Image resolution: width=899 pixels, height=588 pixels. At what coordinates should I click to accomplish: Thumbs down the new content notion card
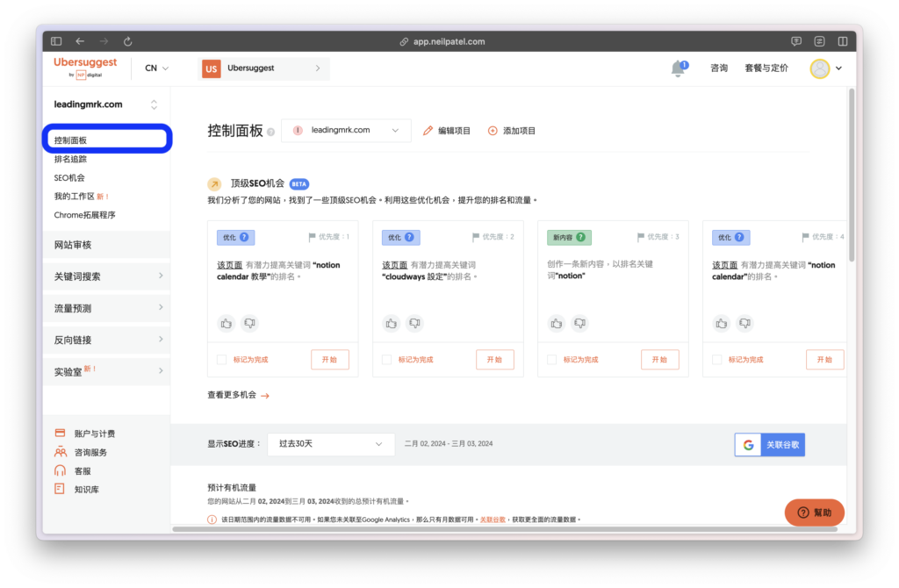[x=579, y=323]
